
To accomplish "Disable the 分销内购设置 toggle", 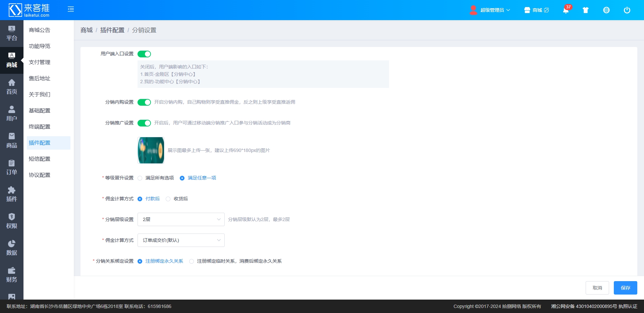I will click(x=144, y=102).
